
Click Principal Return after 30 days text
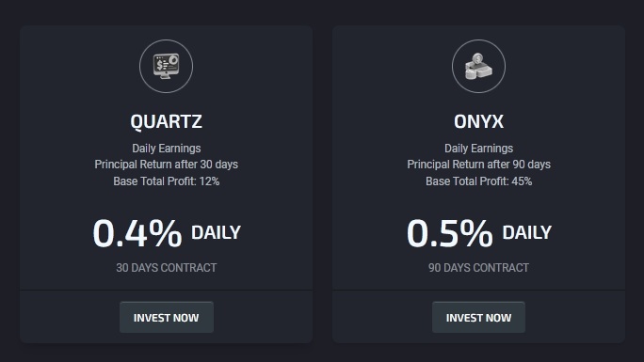click(x=167, y=165)
